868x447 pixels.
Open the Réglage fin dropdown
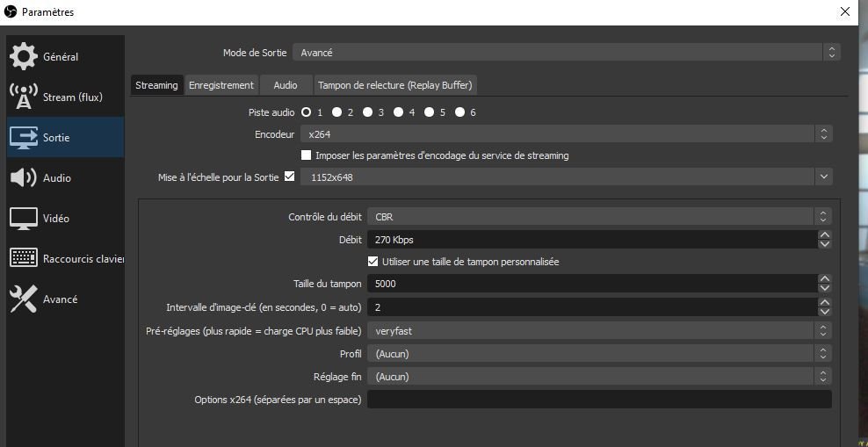tap(599, 377)
